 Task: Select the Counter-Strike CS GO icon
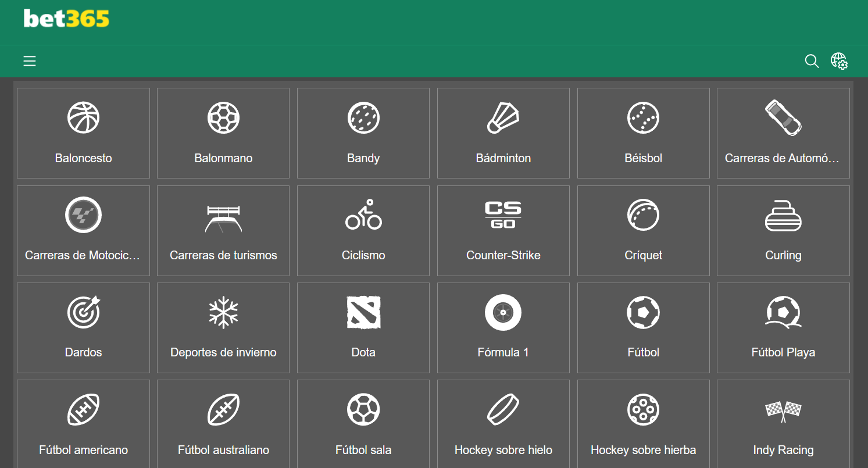pyautogui.click(x=503, y=215)
